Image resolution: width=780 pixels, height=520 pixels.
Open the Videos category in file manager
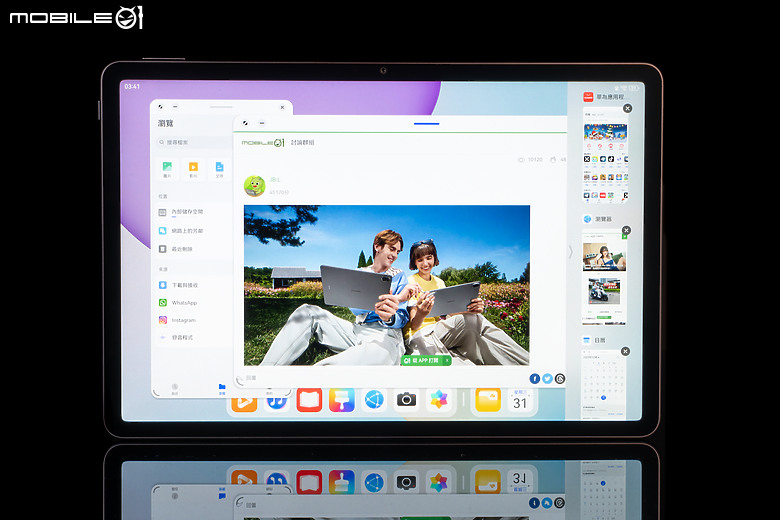pyautogui.click(x=193, y=169)
